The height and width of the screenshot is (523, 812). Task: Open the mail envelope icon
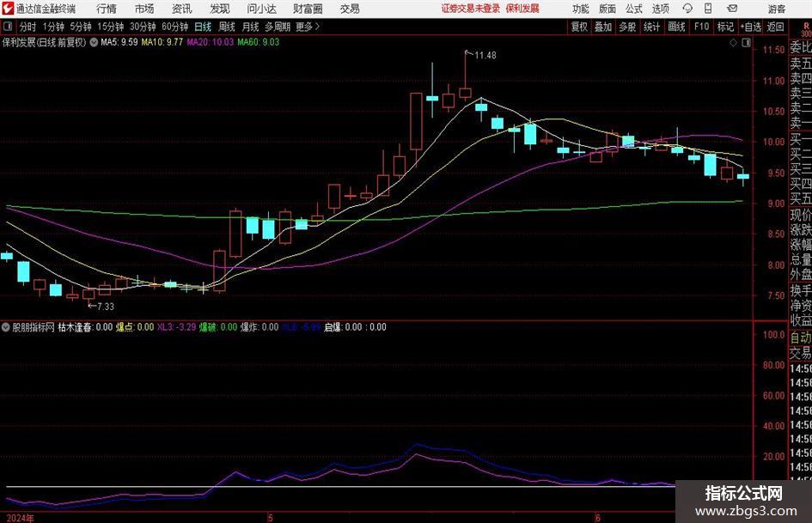(732, 9)
